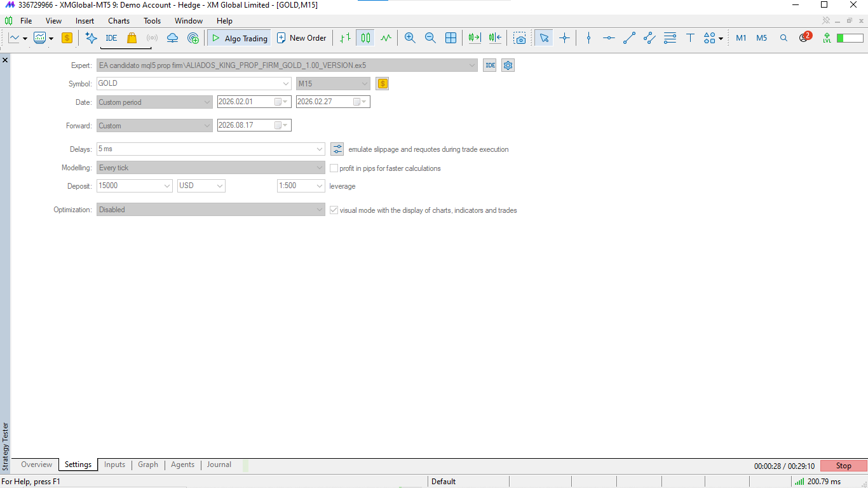Toggle Algo Trading on or off
The image size is (868, 488).
pos(240,38)
